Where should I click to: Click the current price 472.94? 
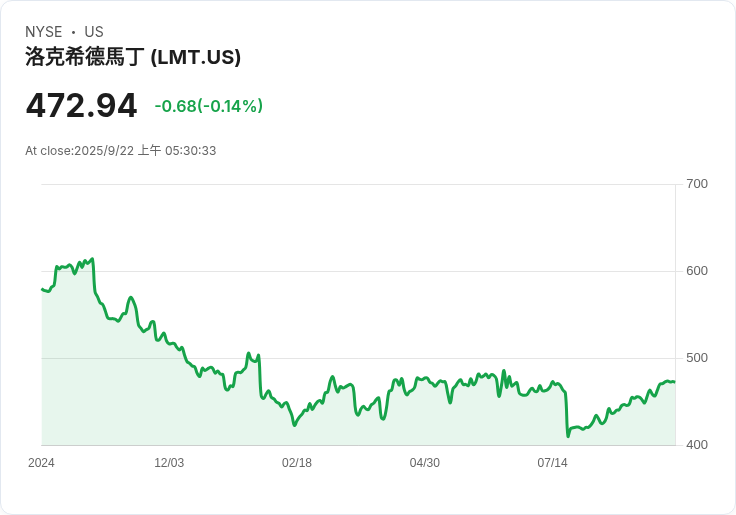pos(82,106)
